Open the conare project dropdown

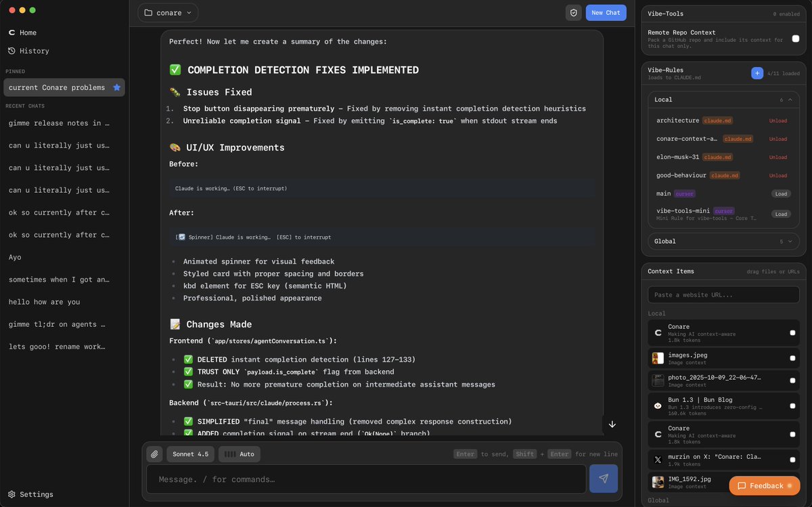[x=167, y=12]
